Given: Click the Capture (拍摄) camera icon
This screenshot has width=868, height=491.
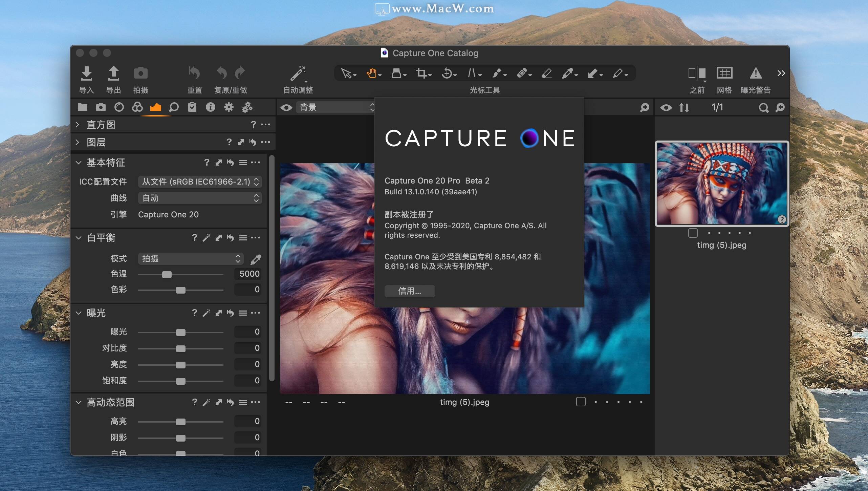Looking at the screenshot, I should pyautogui.click(x=140, y=73).
